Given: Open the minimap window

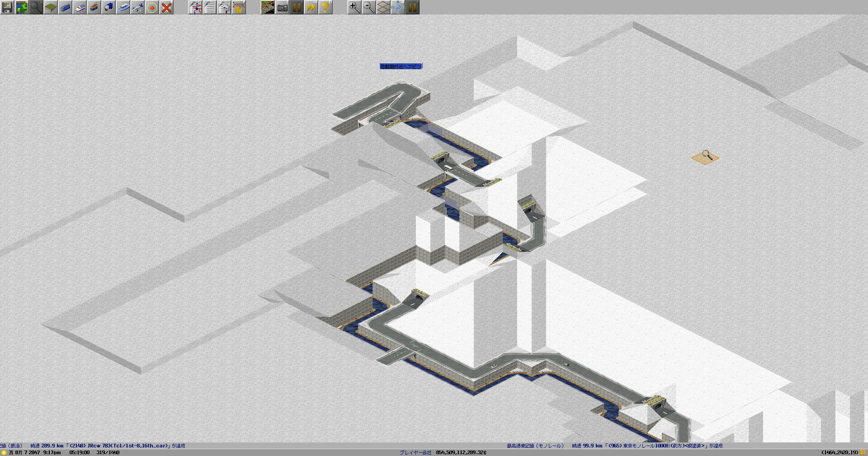Looking at the screenshot, I should point(22,7).
